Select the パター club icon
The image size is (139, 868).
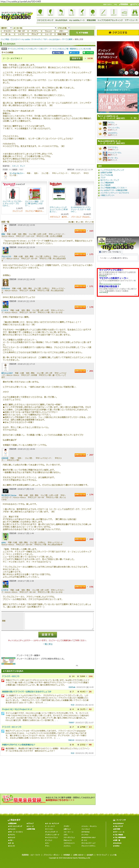pos(82,12)
